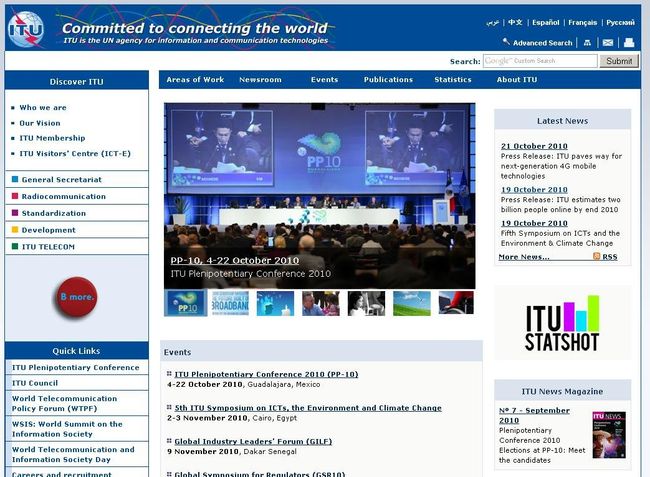The image size is (650, 477).
Task: Select the Broadband slideshow thumbnail
Action: coord(230,303)
